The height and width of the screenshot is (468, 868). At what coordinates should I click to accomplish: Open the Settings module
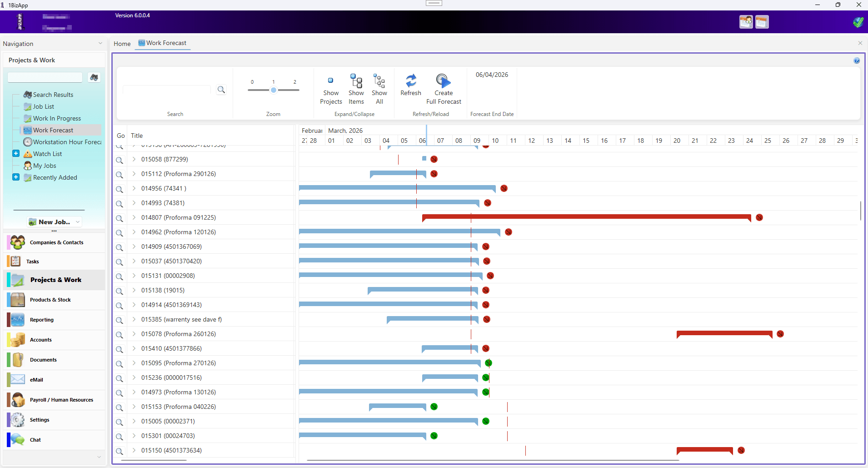coord(54,420)
